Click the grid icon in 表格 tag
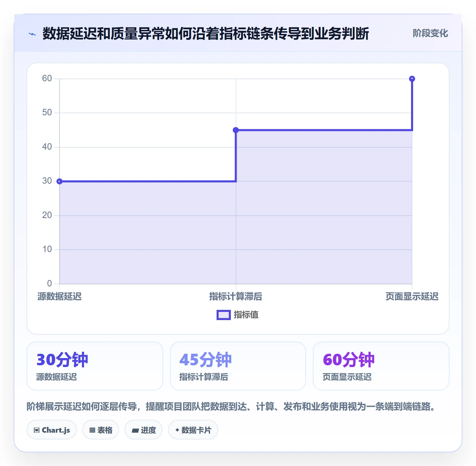This screenshot has width=476, height=466. [x=92, y=430]
